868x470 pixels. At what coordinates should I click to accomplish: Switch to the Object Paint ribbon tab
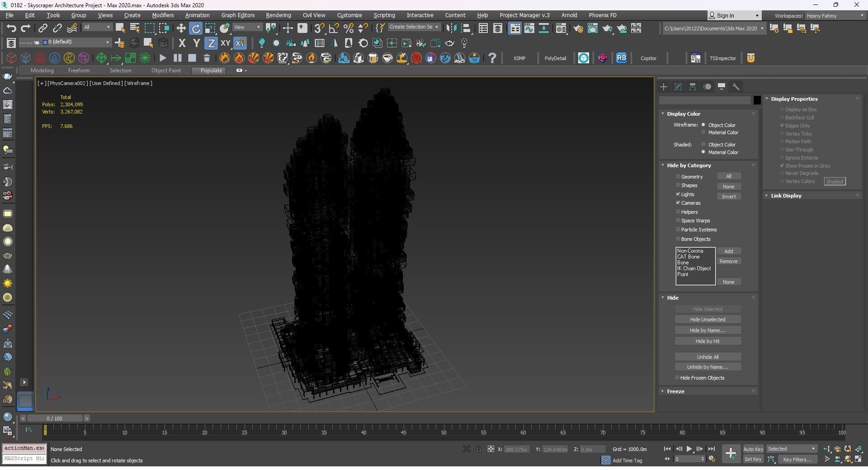click(166, 70)
